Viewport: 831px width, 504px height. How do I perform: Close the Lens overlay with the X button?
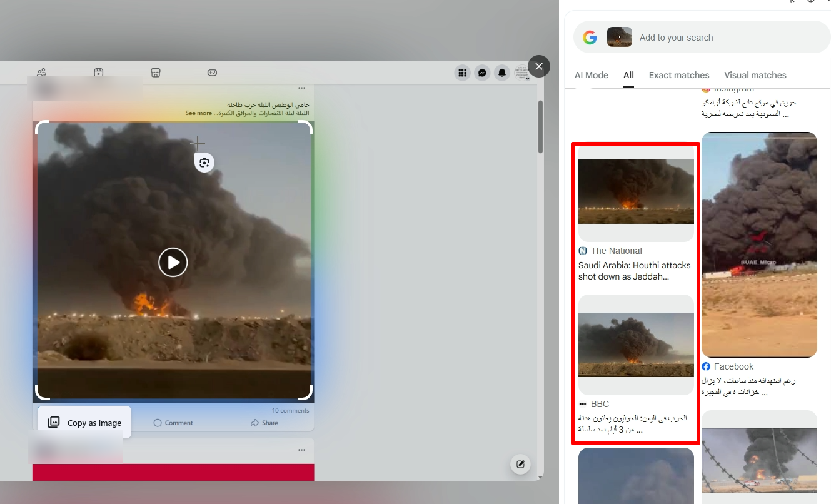(x=539, y=66)
